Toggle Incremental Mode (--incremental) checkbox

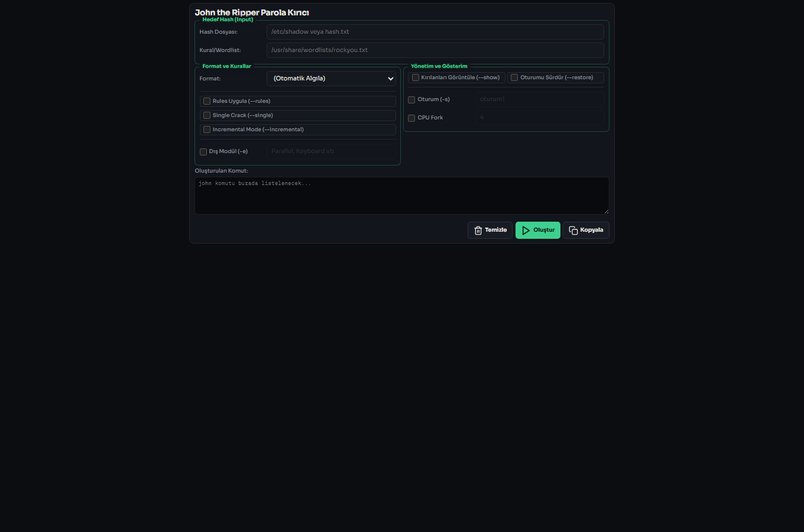click(x=207, y=129)
